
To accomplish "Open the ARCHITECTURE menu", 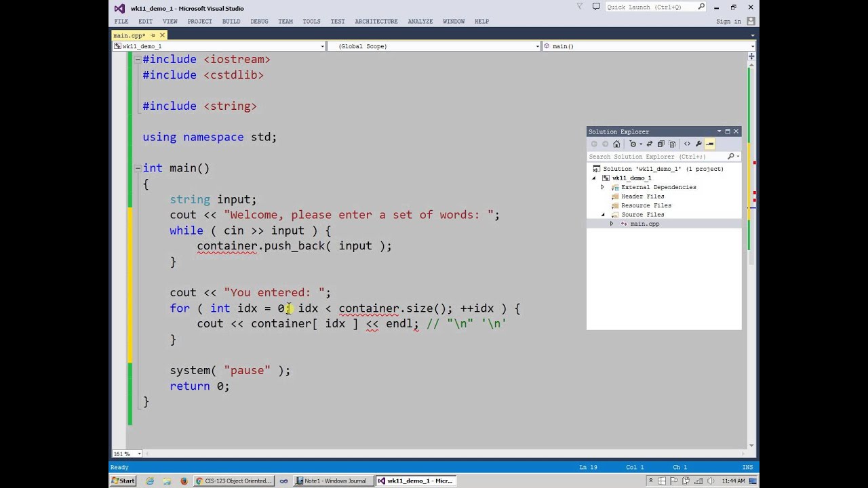I will pyautogui.click(x=376, y=21).
